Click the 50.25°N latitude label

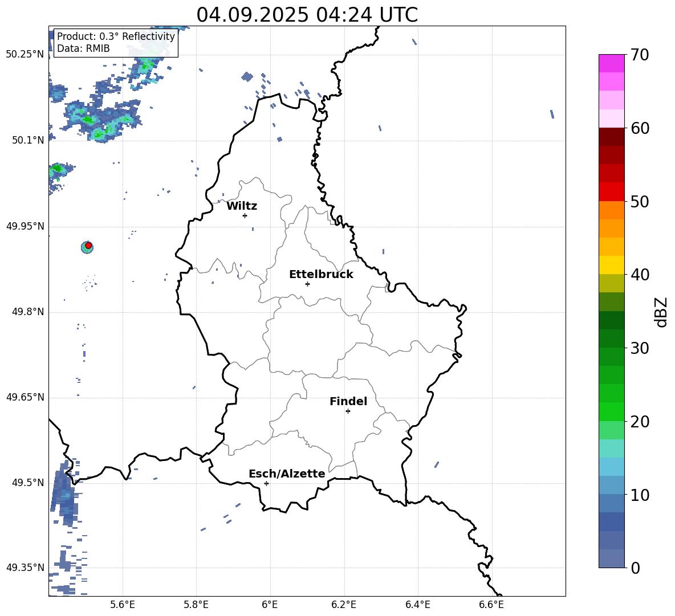point(25,55)
